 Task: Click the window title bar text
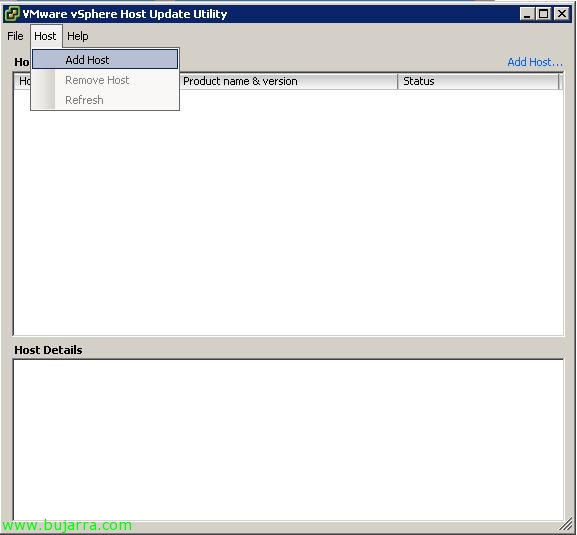click(125, 14)
